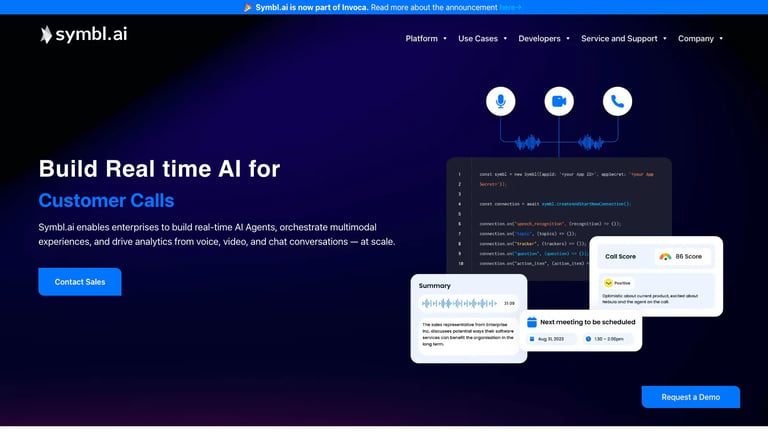
Task: Click the '1:30 - 2:00pm' time chip
Action: [x=608, y=339]
